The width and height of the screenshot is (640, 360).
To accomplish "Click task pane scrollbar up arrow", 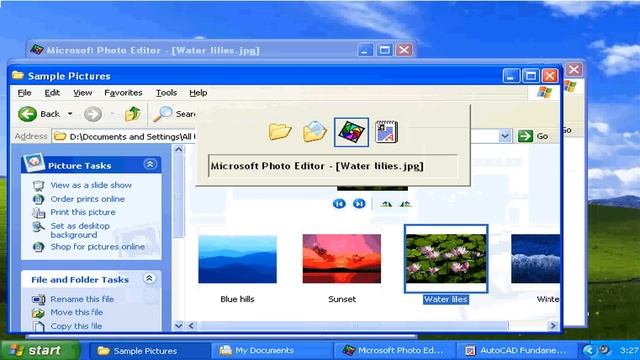I will pyautogui.click(x=178, y=149).
